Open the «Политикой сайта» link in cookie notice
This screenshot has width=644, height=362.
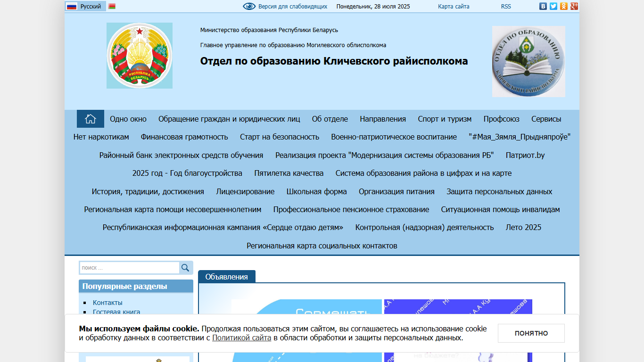click(241, 338)
